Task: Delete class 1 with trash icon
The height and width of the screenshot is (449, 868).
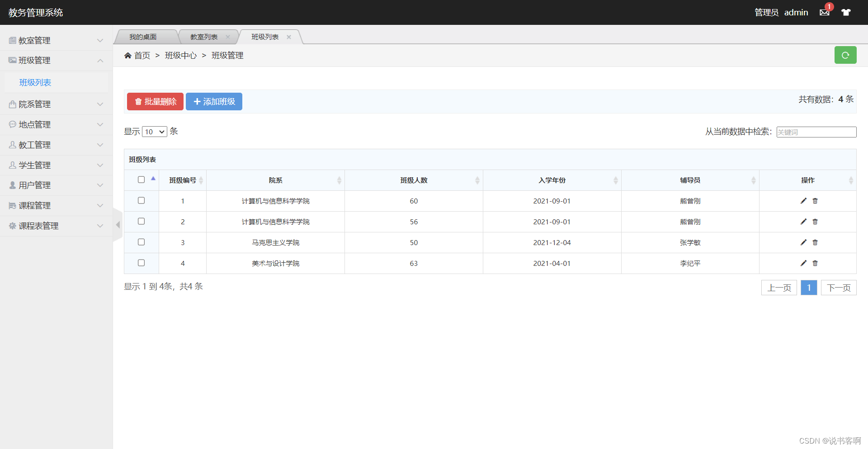Action: click(x=815, y=201)
